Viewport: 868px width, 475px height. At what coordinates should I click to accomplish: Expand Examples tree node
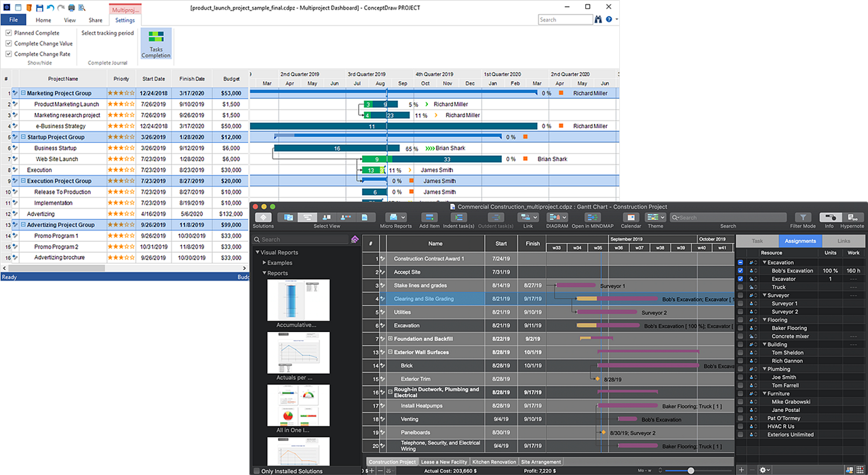click(x=264, y=263)
